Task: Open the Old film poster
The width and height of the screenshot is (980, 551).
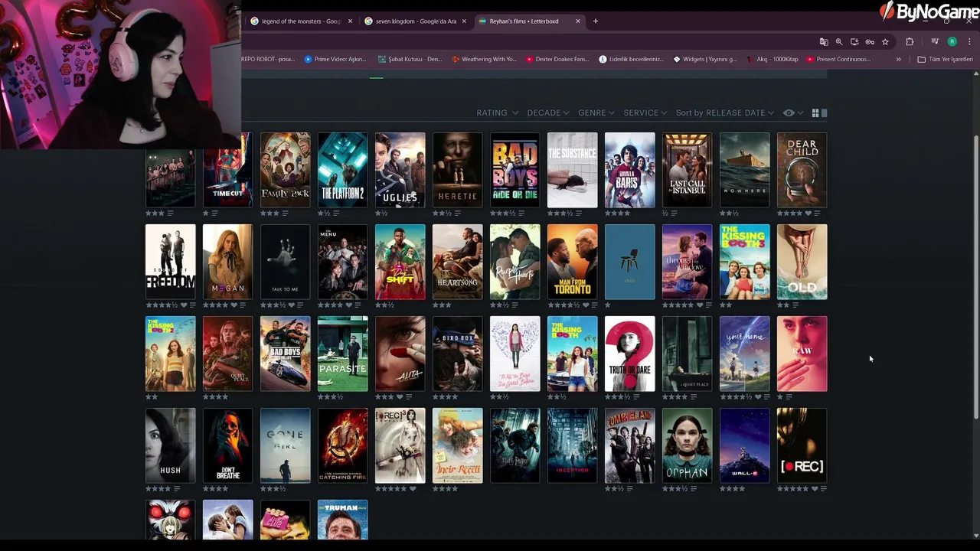Action: point(802,262)
